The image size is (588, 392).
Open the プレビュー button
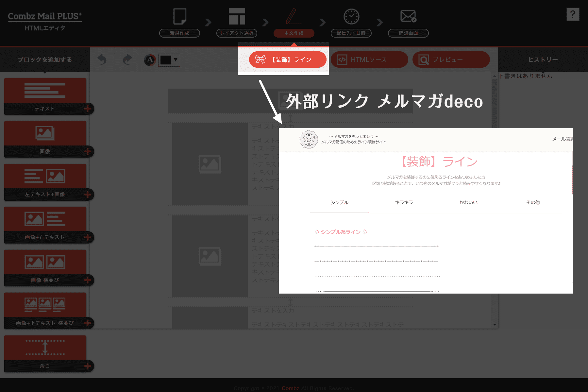pyautogui.click(x=451, y=60)
